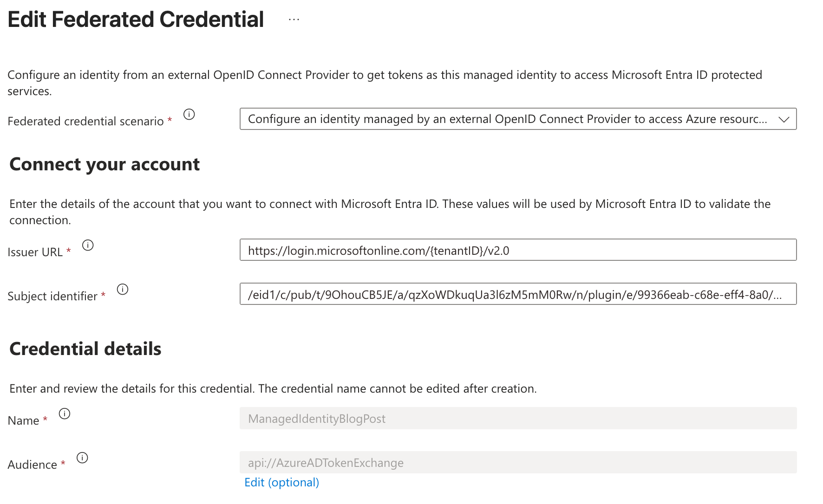Show info tooltip icon next to Name
The image size is (823, 504).
click(x=65, y=414)
